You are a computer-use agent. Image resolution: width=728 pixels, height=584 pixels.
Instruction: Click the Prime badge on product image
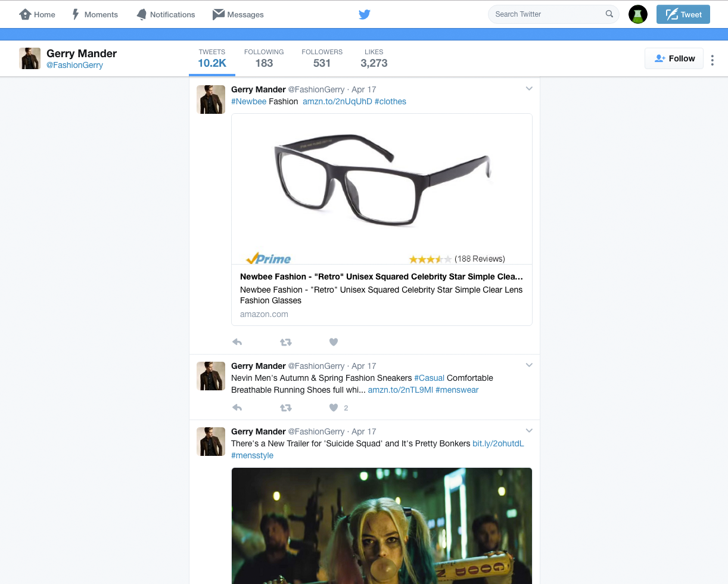(269, 259)
